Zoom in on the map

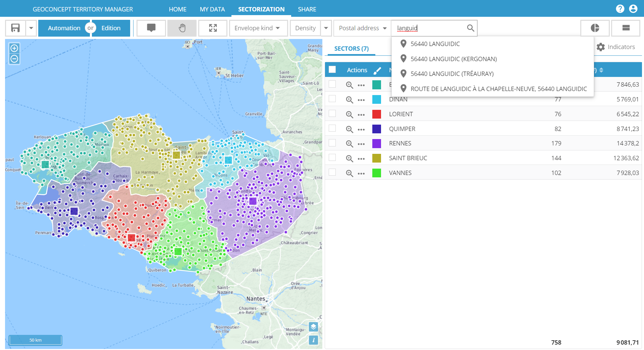[x=14, y=48]
